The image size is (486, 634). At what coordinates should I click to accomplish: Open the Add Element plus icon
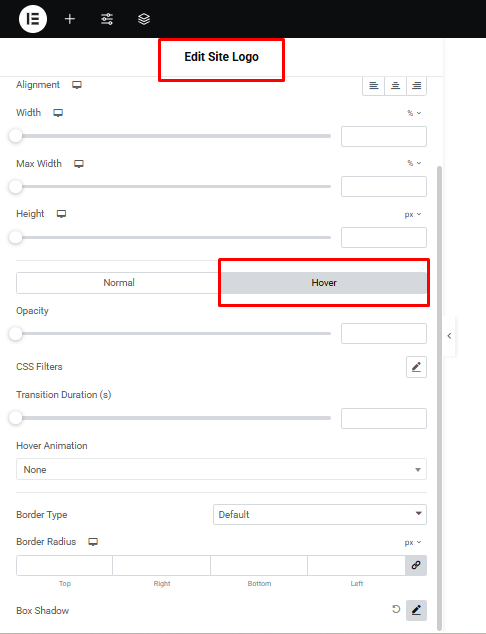pyautogui.click(x=70, y=19)
